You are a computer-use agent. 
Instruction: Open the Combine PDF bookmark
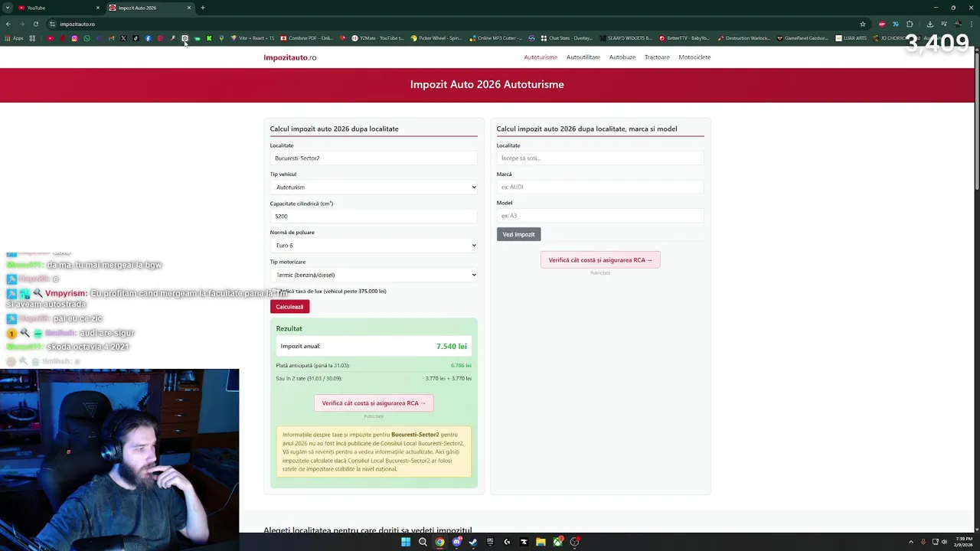coord(306,38)
